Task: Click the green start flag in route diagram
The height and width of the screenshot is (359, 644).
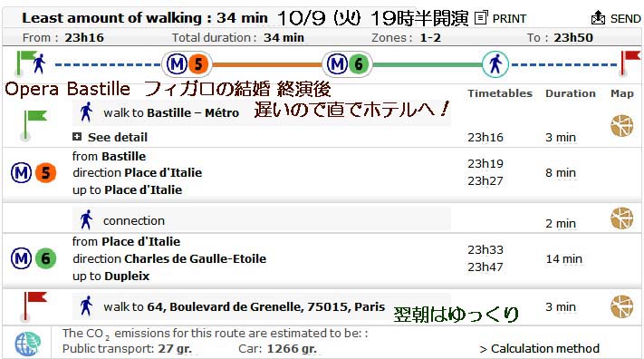Action: point(26,63)
